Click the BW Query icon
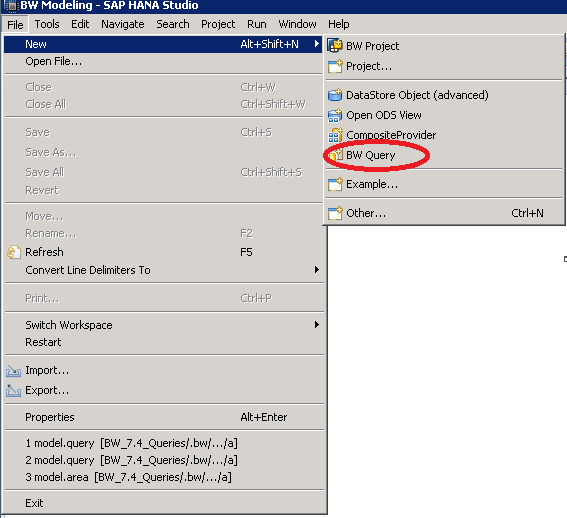This screenshot has width=567, height=518. click(335, 156)
